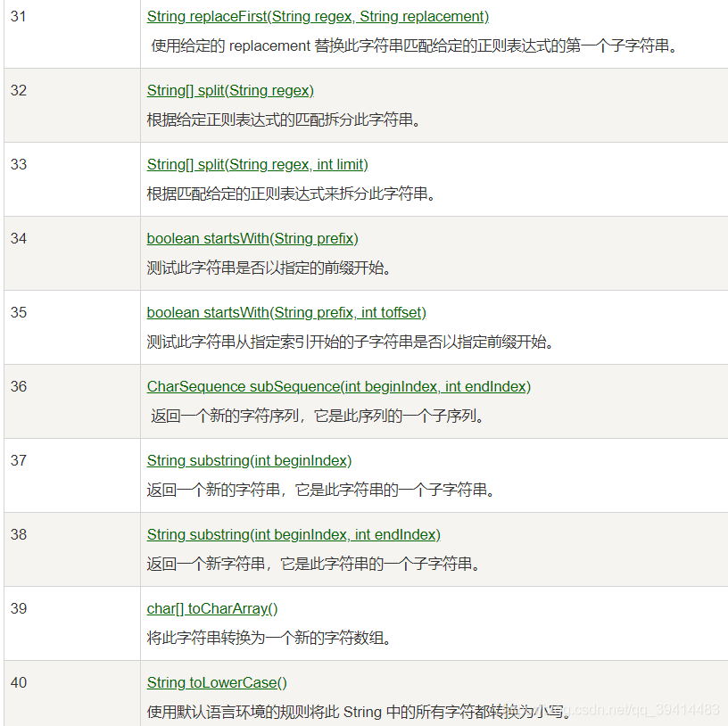
Task: Click description '根据给定正则表达式的匹配拆分此字符串'
Action: [284, 120]
